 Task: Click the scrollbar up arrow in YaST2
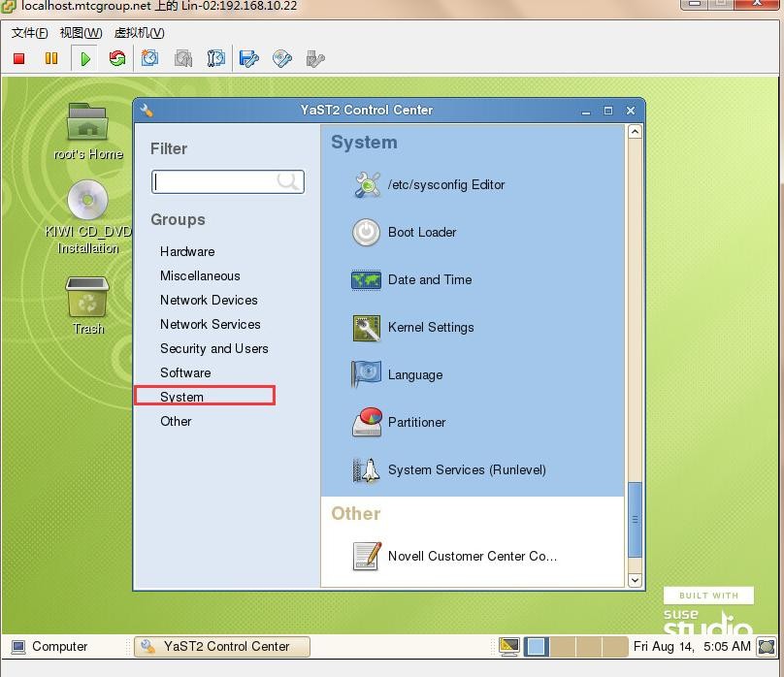click(635, 132)
